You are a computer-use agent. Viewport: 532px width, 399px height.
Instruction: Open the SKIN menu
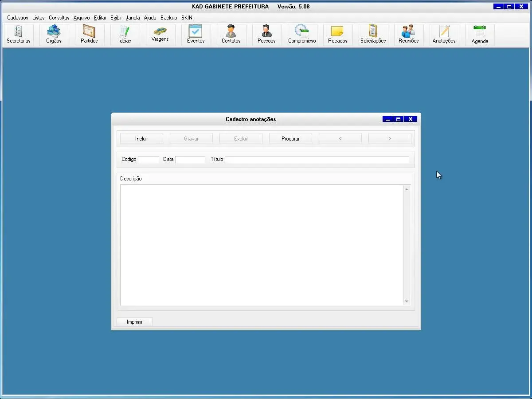coord(187,18)
